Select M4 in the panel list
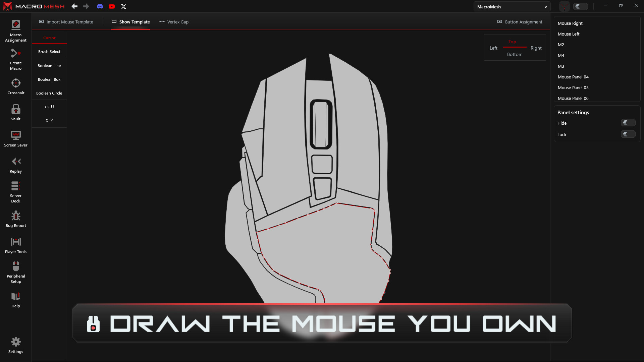This screenshot has height=362, width=644. pos(561,55)
